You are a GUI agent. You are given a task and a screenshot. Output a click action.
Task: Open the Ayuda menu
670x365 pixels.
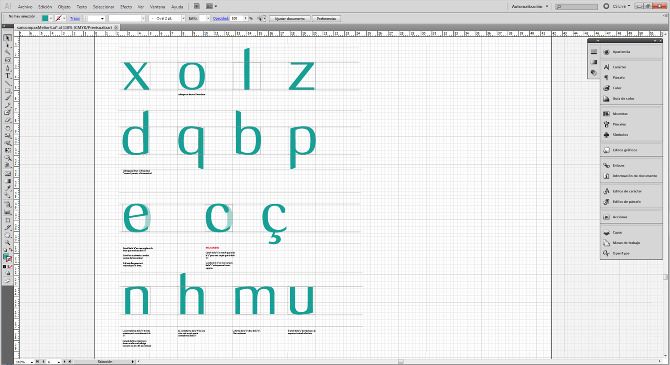177,7
